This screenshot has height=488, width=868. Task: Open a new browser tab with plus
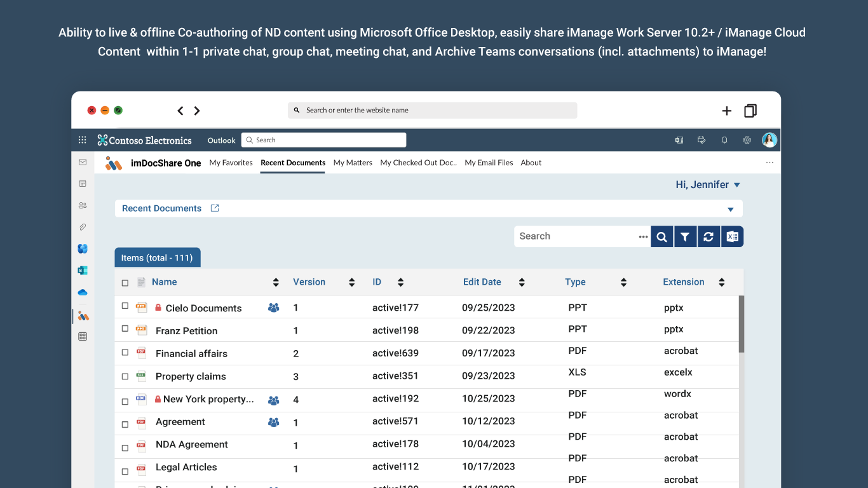coord(727,111)
